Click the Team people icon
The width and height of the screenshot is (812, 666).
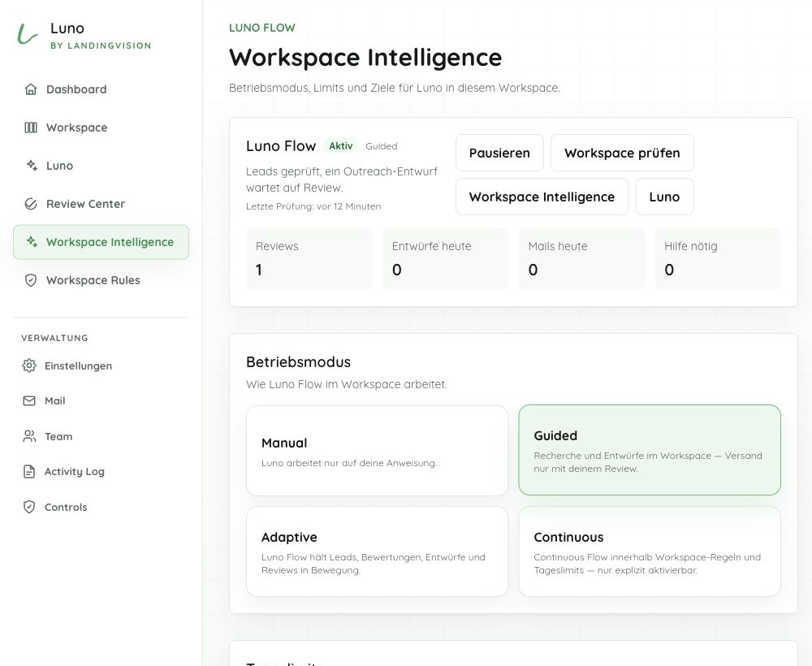(x=29, y=436)
